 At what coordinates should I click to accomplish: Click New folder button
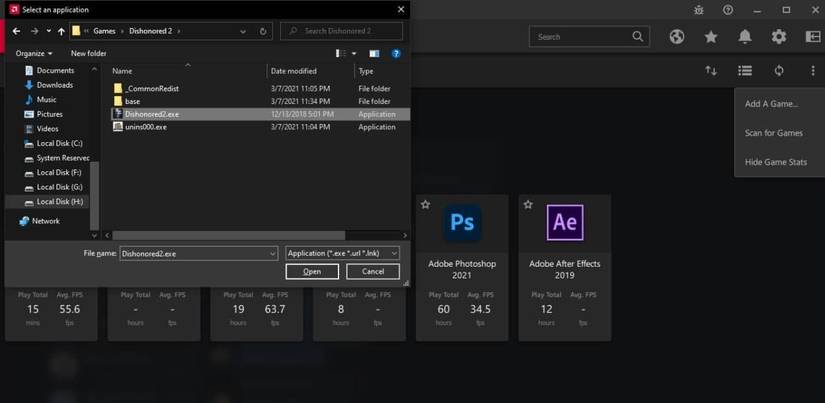click(x=88, y=53)
